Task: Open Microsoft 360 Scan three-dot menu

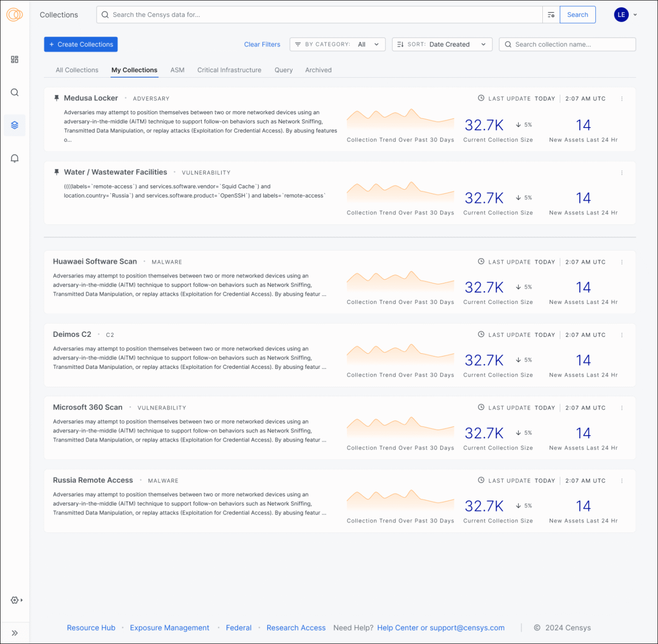Action: pyautogui.click(x=622, y=408)
